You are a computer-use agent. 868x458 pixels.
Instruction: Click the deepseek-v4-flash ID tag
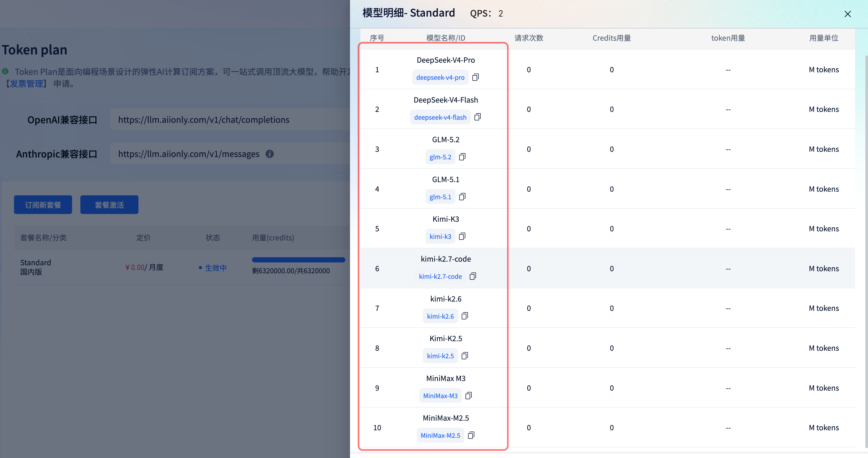coord(440,117)
